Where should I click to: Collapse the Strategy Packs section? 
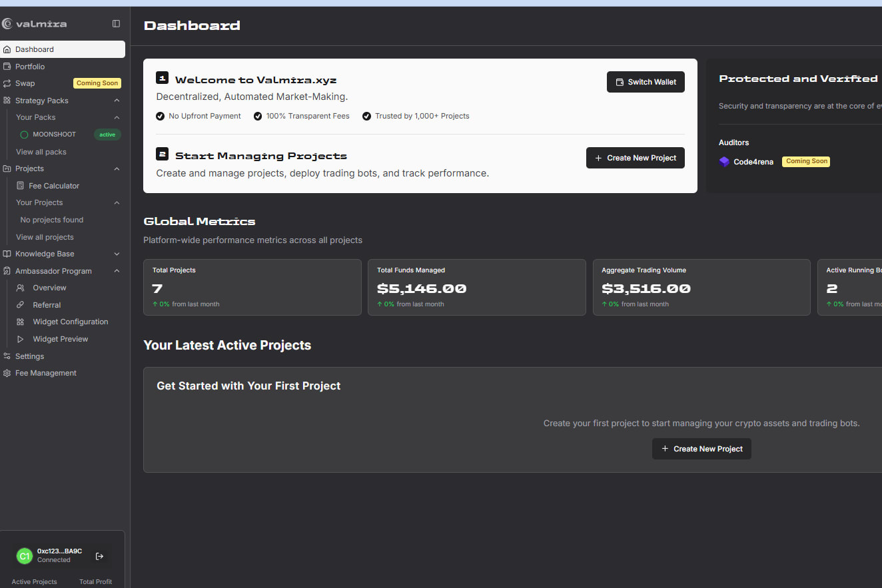[x=117, y=100]
